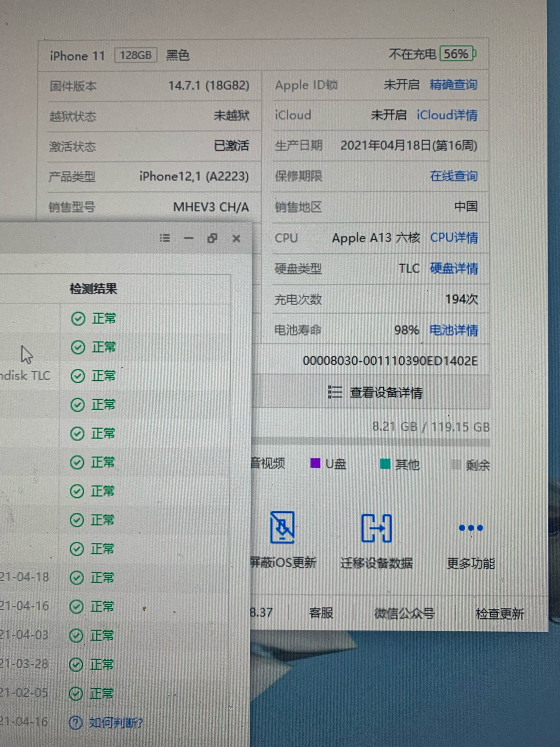Screen dimensions: 560x747
Task: Open the list menu icon in dialog titlebar
Action: pos(165,238)
